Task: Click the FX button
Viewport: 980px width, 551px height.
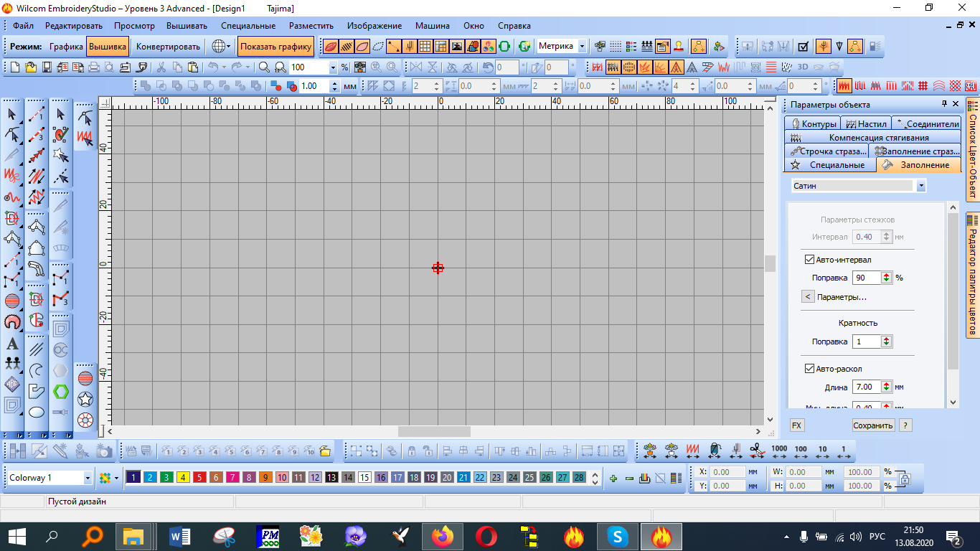Action: (796, 425)
